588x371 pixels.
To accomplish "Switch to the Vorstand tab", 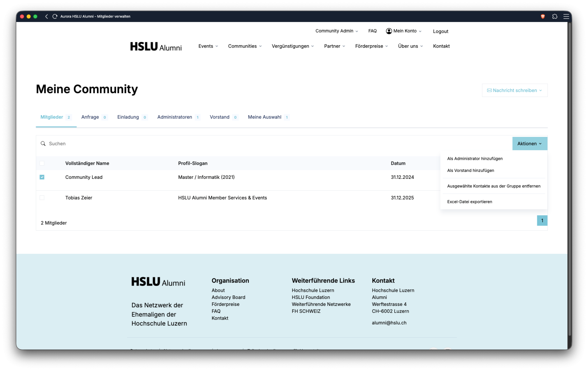I will click(x=224, y=117).
